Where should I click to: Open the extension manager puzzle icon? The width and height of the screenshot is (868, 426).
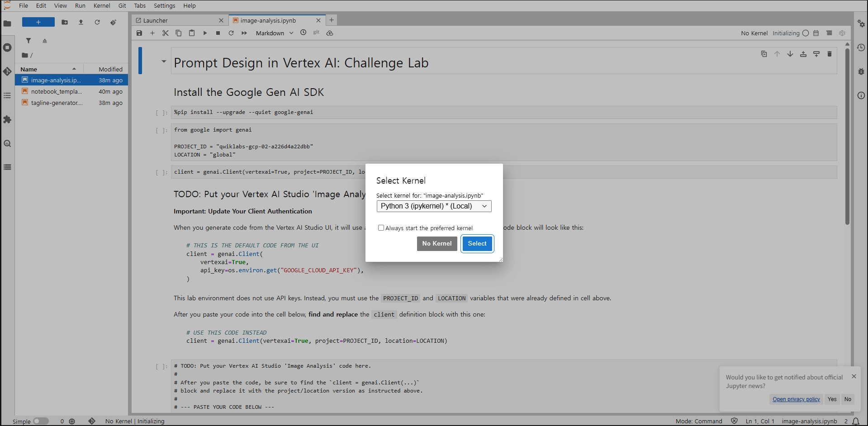[7, 119]
